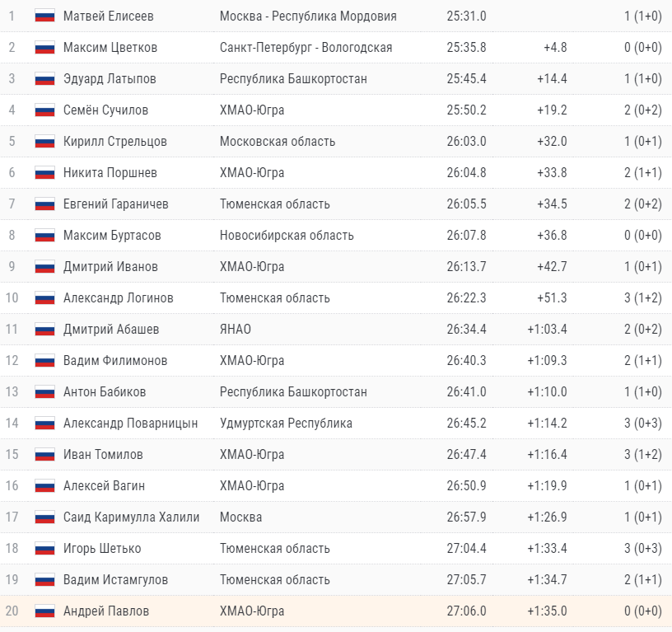Click the flag icon beside Андрей Павлов
Screen dimensions: 672x632
click(x=44, y=611)
